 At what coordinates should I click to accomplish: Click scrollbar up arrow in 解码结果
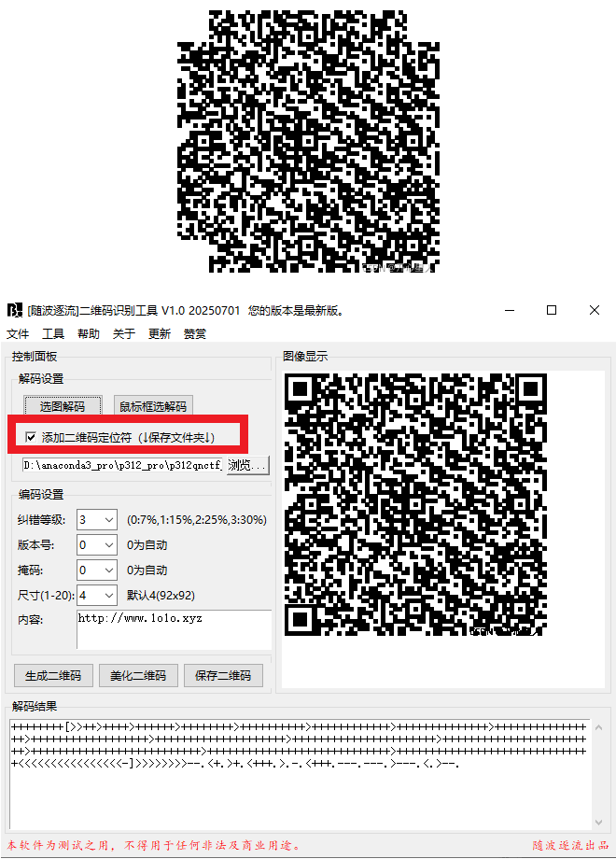point(598,727)
